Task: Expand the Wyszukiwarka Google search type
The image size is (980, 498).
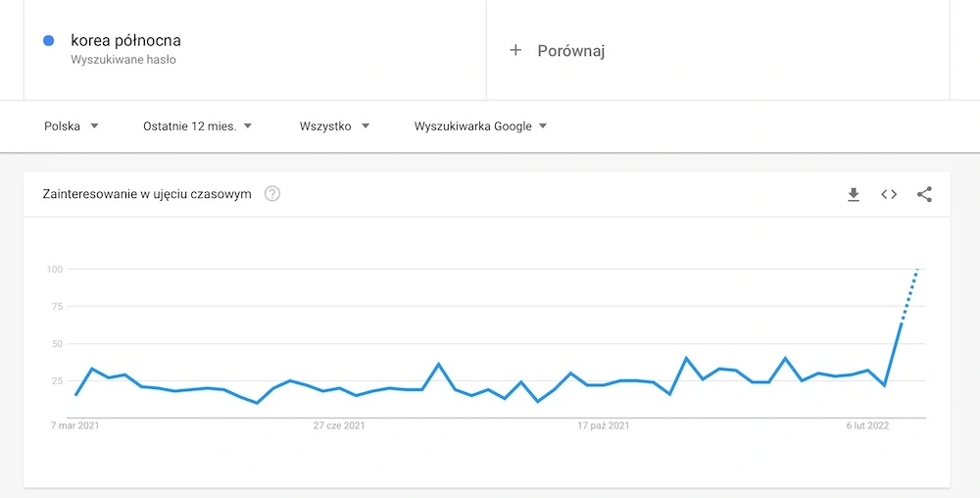Action: pos(480,126)
